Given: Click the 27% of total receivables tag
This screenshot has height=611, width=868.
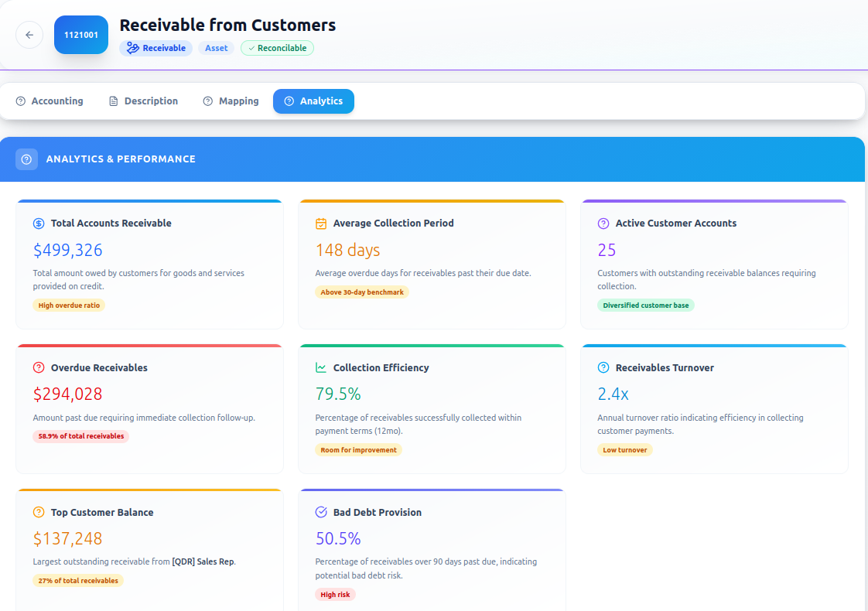Looking at the screenshot, I should click(78, 581).
